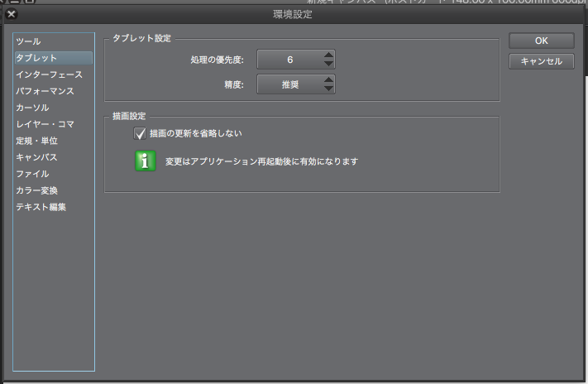Select the カラー変換 category
The image size is (588, 384).
(x=53, y=190)
